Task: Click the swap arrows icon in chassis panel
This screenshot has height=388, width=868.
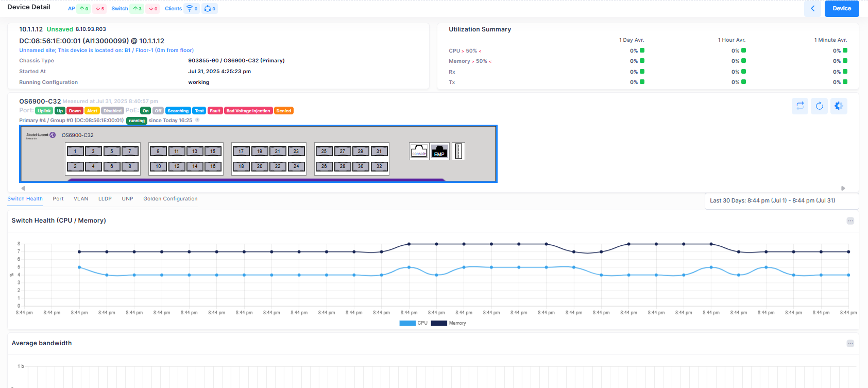Action: pos(800,106)
